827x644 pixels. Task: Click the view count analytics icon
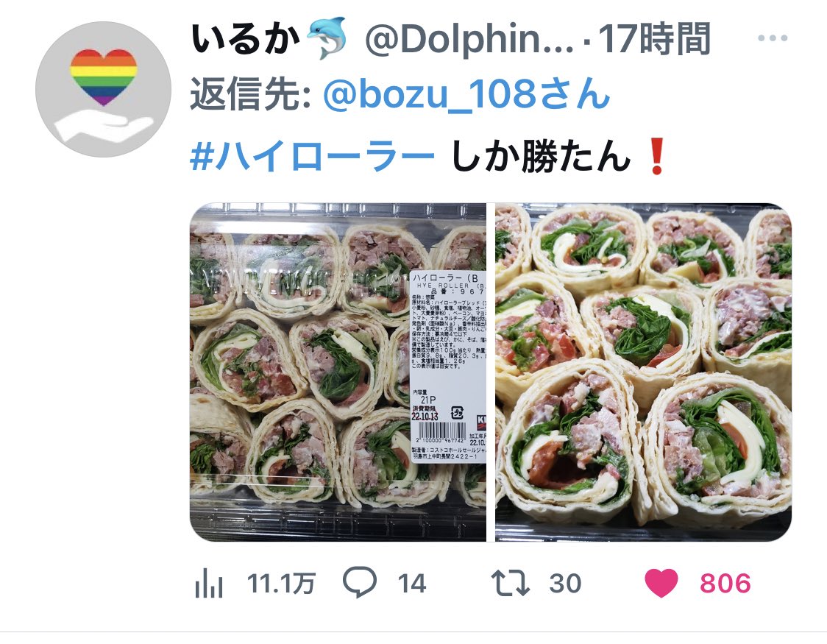coord(209,584)
